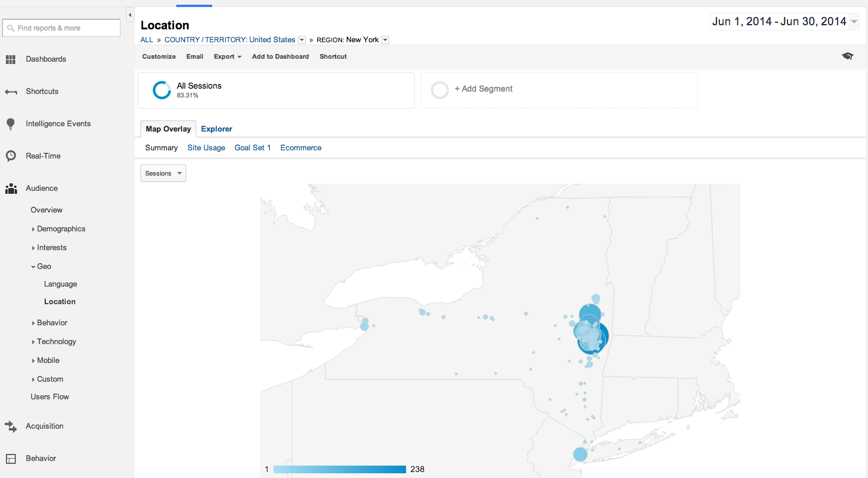This screenshot has width=868, height=478.
Task: Switch to the Explorer tab
Action: tap(216, 129)
